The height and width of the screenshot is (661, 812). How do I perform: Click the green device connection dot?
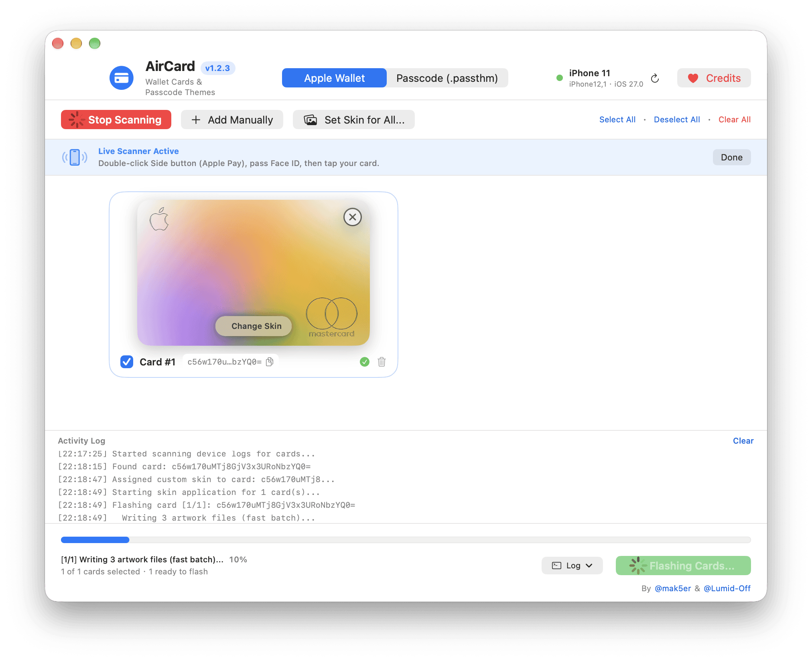click(x=559, y=78)
